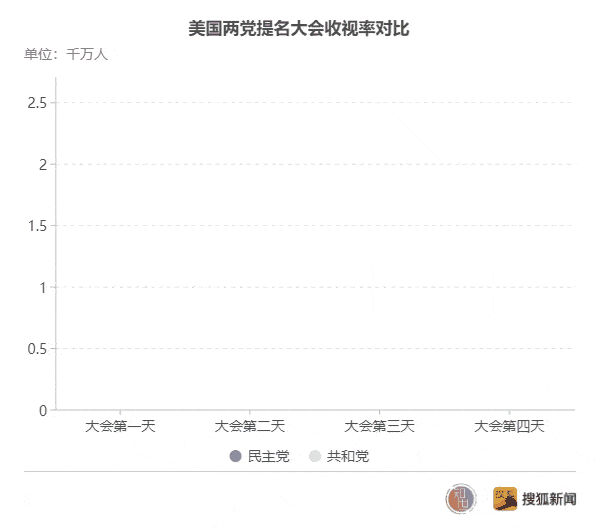Select the 大会第一天 axis category

coord(120,426)
